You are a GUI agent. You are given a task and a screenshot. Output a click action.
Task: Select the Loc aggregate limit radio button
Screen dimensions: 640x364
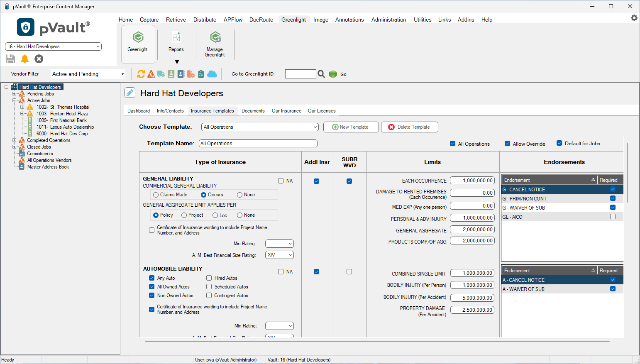click(x=215, y=215)
